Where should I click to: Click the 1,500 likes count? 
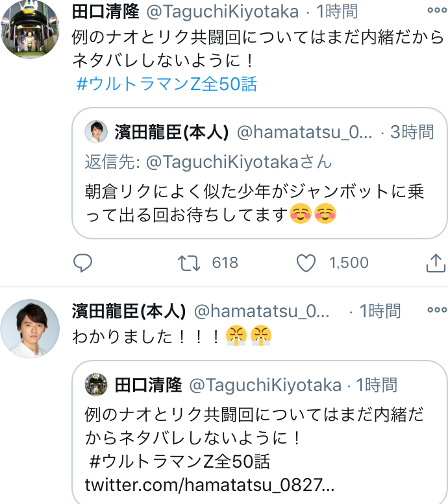(x=349, y=263)
